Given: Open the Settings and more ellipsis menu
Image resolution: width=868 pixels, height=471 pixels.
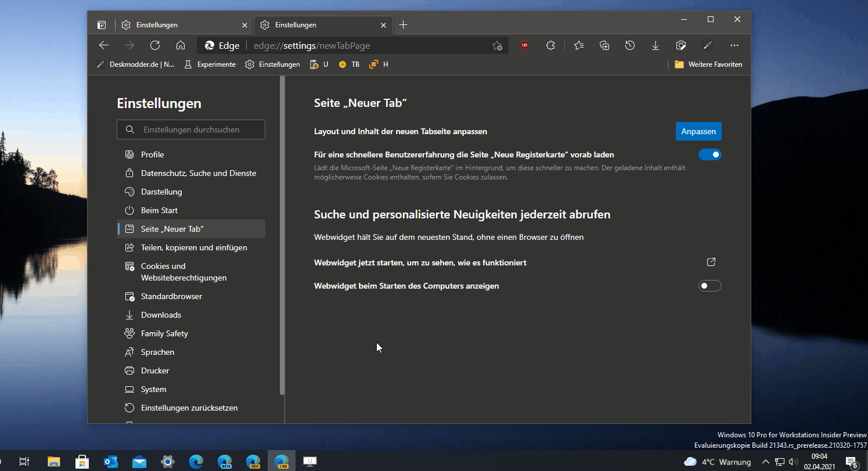Looking at the screenshot, I should pos(734,45).
